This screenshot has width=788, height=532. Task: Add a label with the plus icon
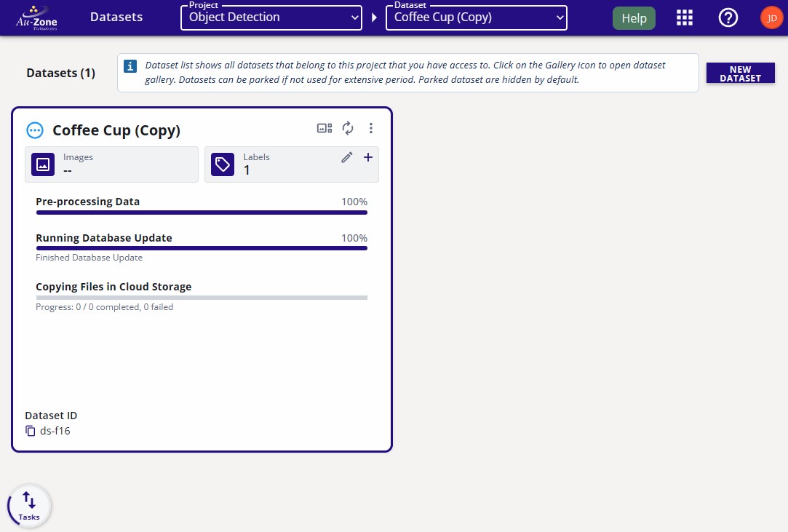tap(368, 157)
